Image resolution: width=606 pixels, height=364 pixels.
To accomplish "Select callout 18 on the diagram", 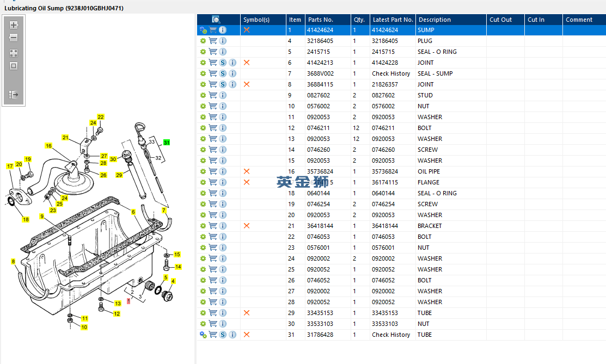I will click(x=26, y=219).
